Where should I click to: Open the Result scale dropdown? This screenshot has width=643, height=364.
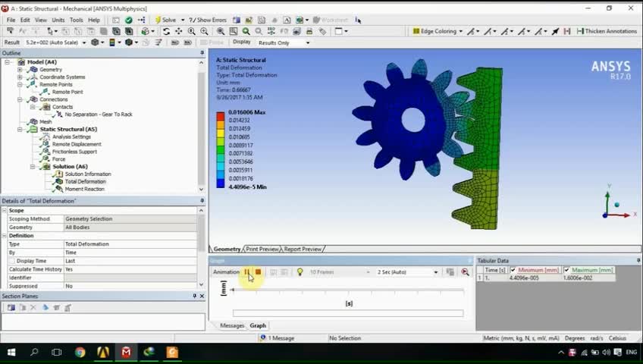click(84, 42)
